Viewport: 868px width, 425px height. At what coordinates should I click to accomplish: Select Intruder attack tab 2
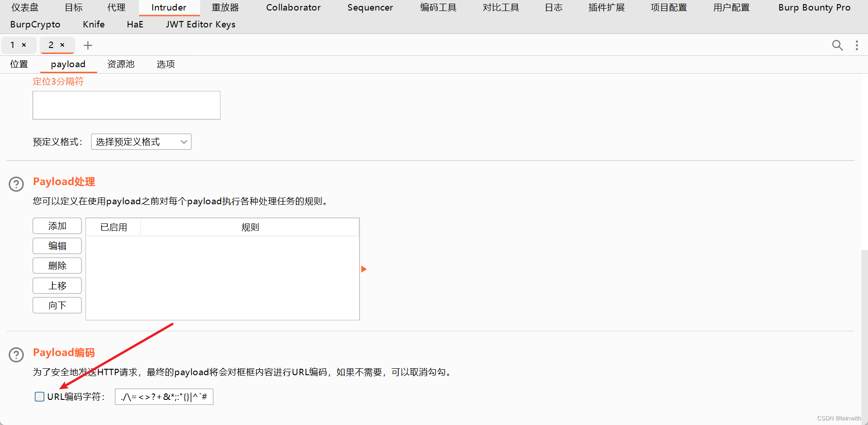pos(51,45)
